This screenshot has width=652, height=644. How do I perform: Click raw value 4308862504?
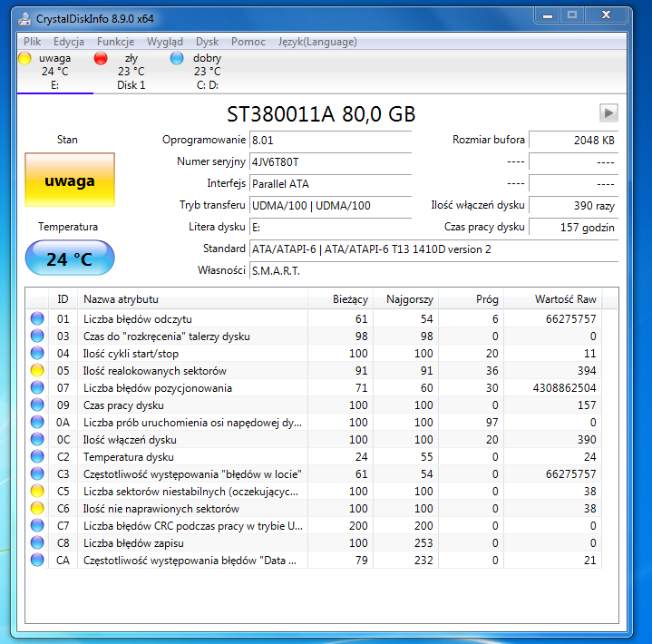pyautogui.click(x=564, y=387)
